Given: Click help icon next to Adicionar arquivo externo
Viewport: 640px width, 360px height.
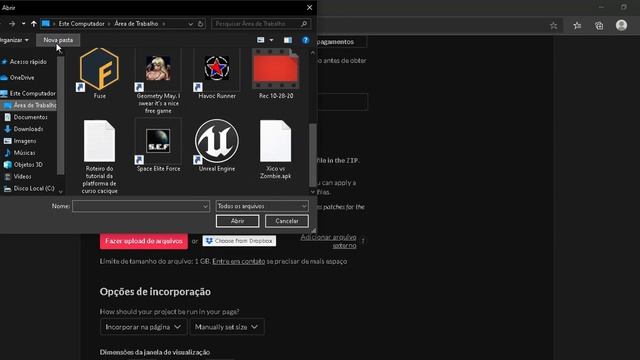Looking at the screenshot, I should 363,241.
